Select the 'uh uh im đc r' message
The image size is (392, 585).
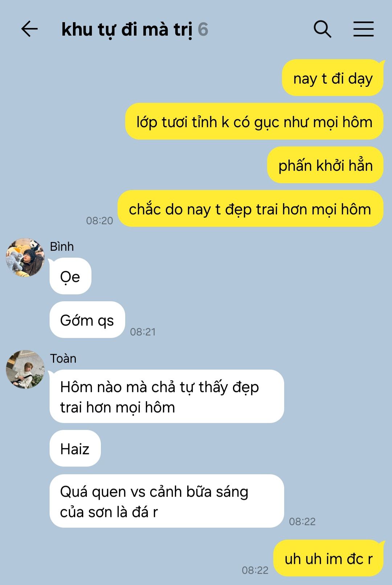(x=328, y=558)
